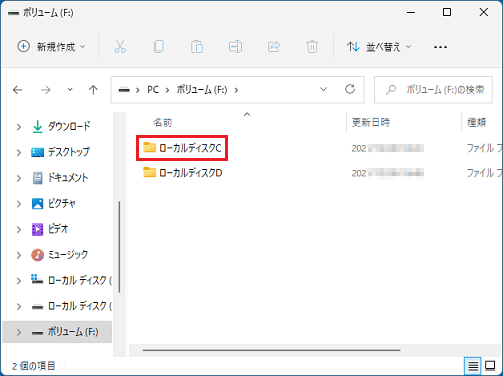Open ビデオ in navigation pane

coord(58,229)
